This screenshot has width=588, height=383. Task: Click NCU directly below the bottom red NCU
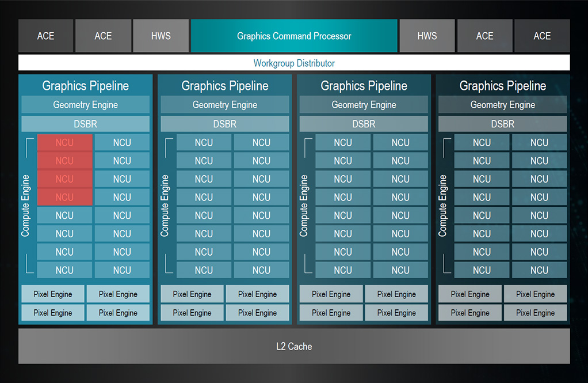click(64, 215)
